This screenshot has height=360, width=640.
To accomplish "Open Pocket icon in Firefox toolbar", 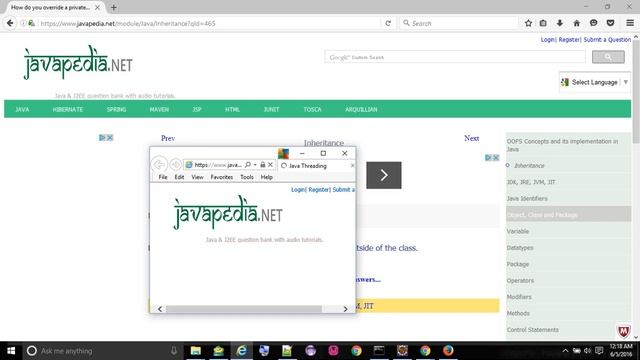I will coord(610,23).
